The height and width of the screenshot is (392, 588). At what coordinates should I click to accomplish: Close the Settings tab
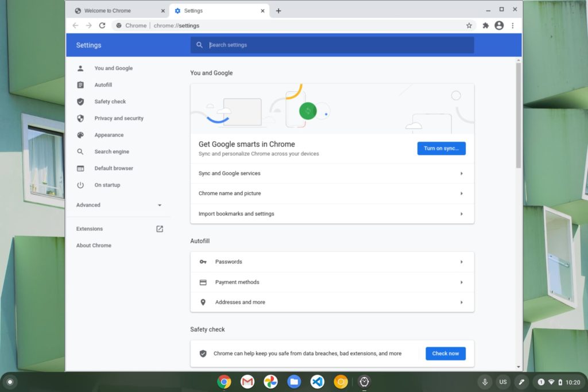click(x=262, y=11)
